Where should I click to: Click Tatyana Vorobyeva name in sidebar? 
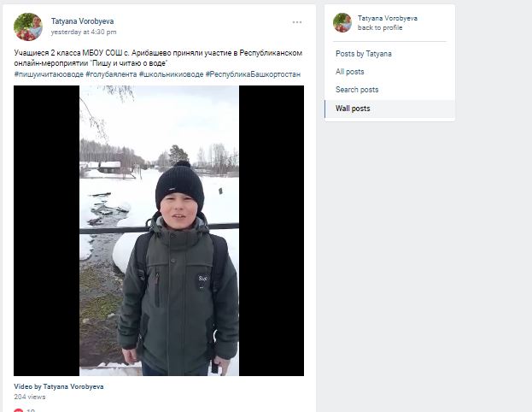point(387,18)
